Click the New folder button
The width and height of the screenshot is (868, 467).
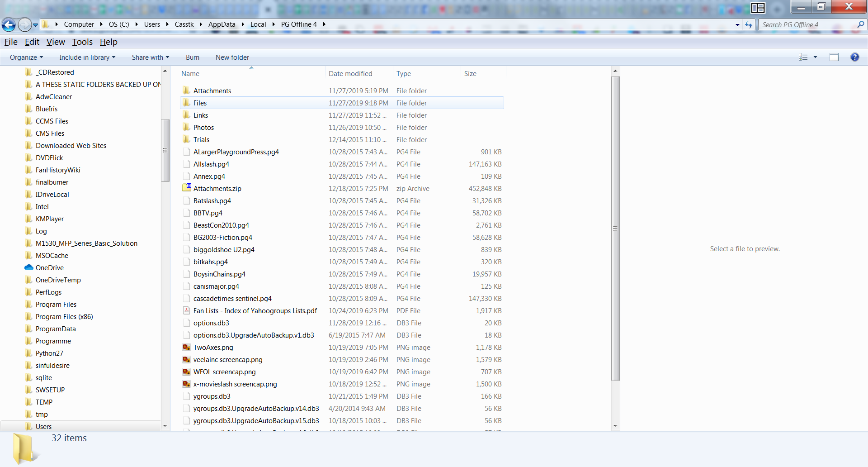coord(232,57)
